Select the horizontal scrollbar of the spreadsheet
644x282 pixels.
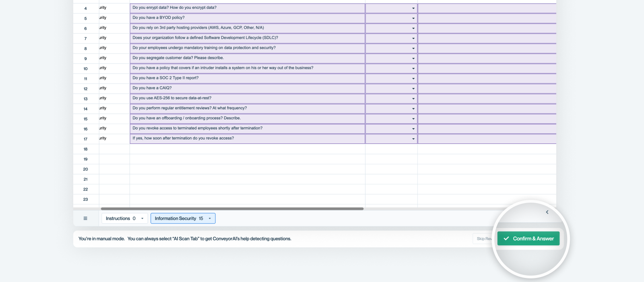(x=232, y=209)
